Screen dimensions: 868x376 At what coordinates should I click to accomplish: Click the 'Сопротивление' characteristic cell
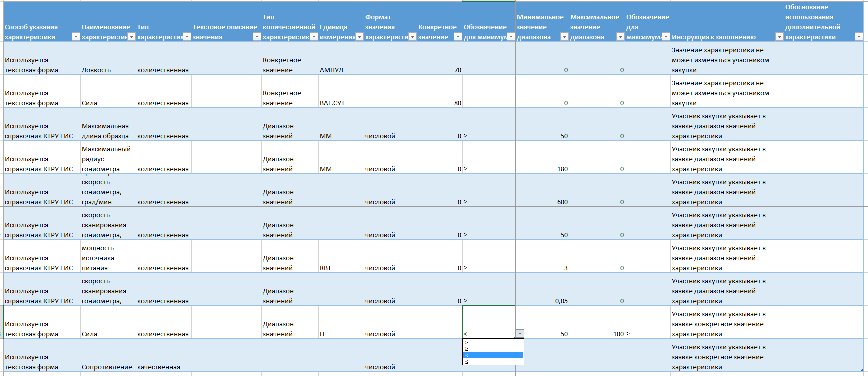pos(108,367)
